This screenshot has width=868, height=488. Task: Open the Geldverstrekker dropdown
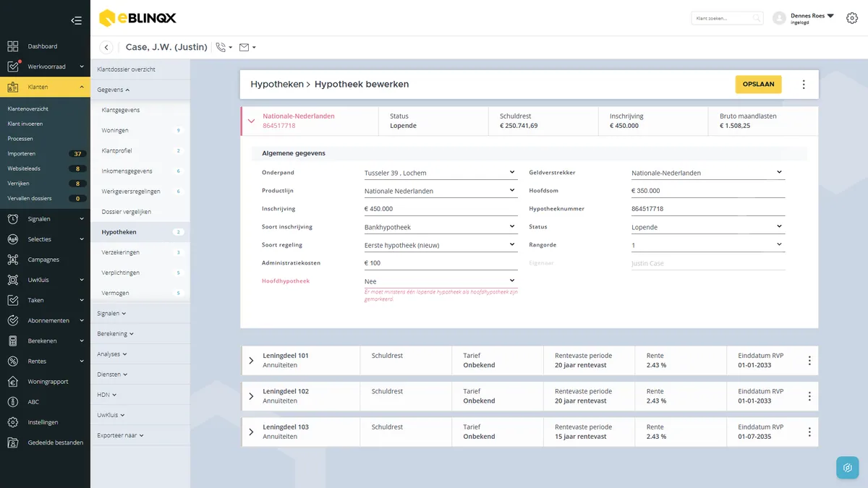[x=707, y=173]
